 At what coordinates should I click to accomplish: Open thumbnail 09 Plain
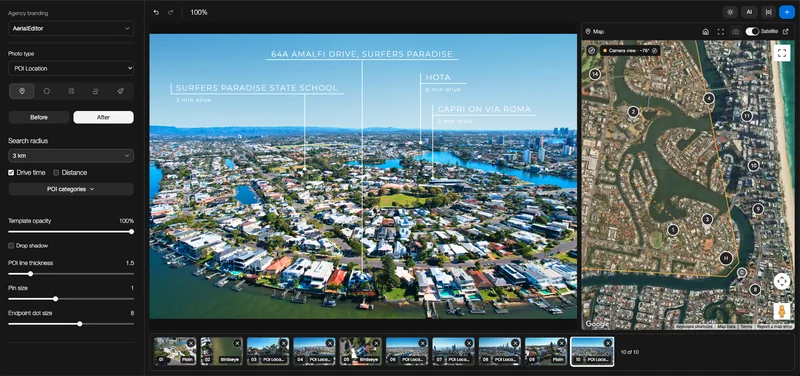pyautogui.click(x=546, y=352)
